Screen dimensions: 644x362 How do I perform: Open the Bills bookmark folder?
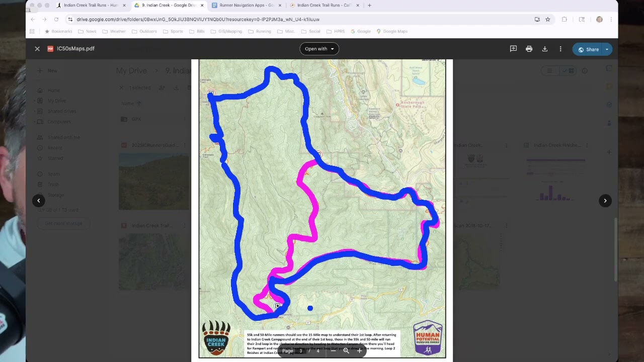coord(197,31)
